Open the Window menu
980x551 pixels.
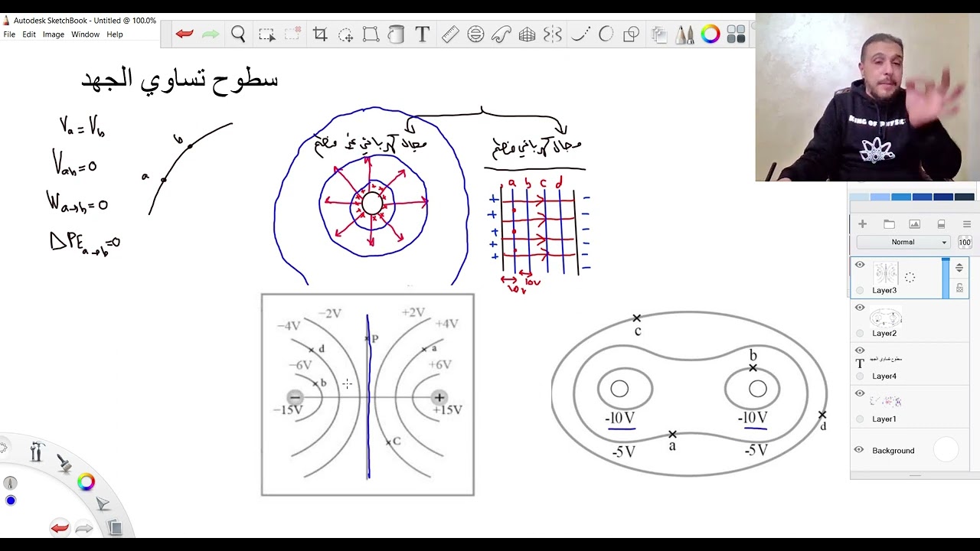tap(85, 34)
